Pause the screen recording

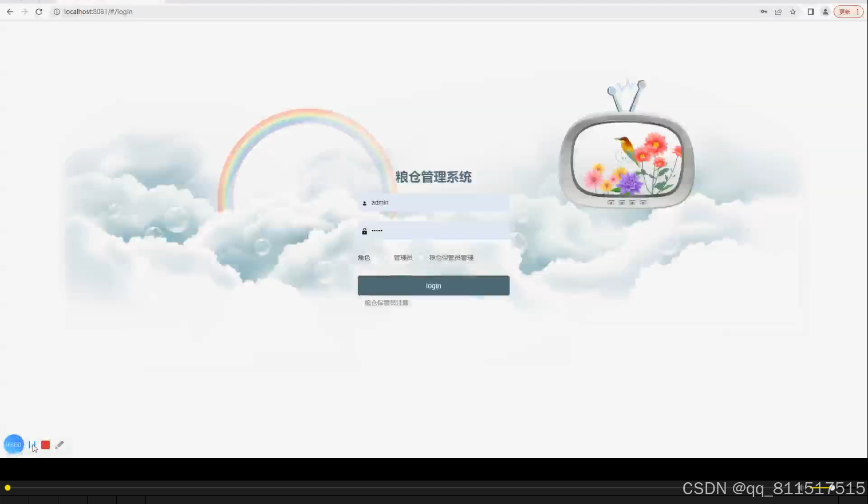point(32,445)
